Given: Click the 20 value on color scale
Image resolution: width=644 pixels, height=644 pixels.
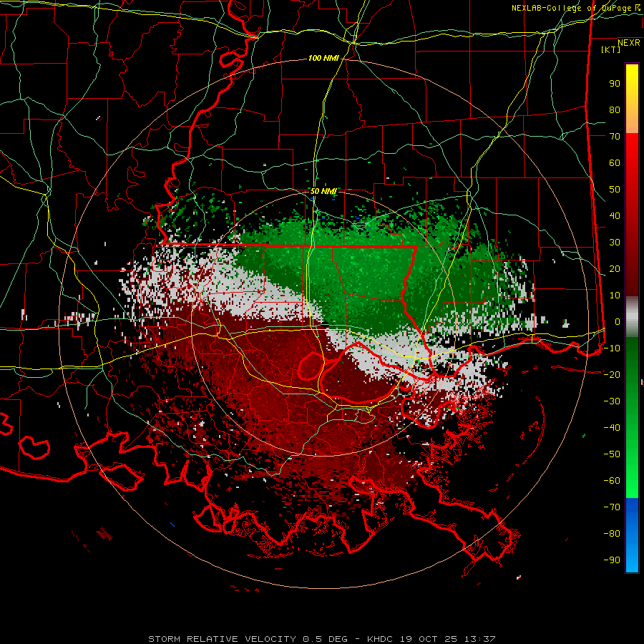Looking at the screenshot, I should [615, 269].
